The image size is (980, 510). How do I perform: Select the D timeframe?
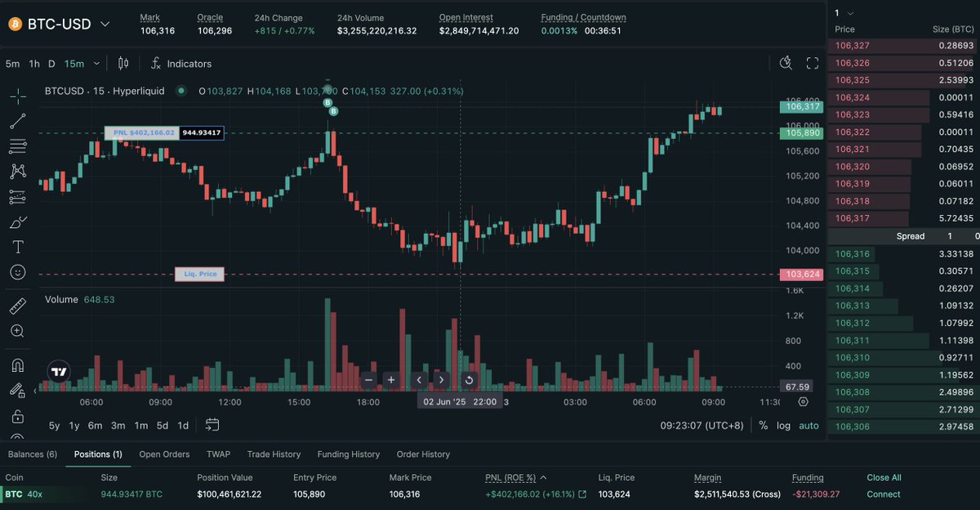[x=51, y=63]
